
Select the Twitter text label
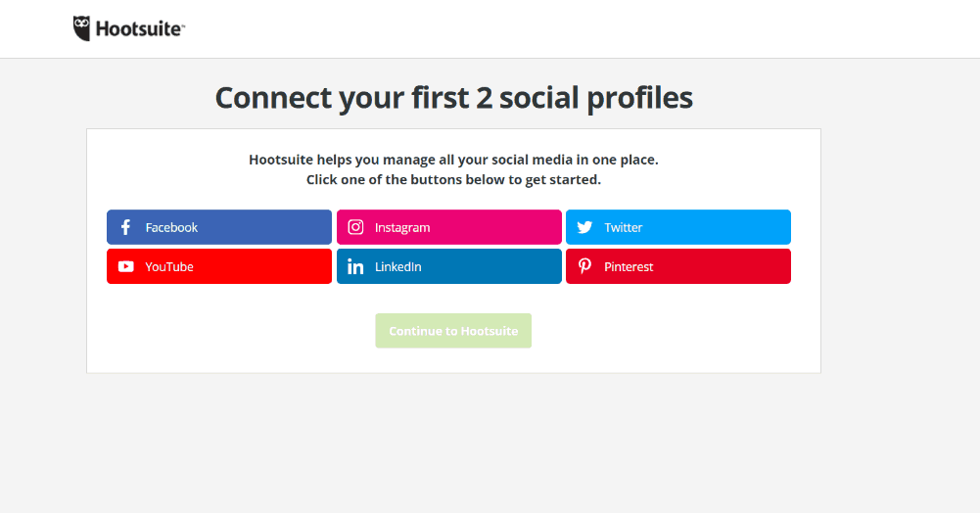click(623, 227)
